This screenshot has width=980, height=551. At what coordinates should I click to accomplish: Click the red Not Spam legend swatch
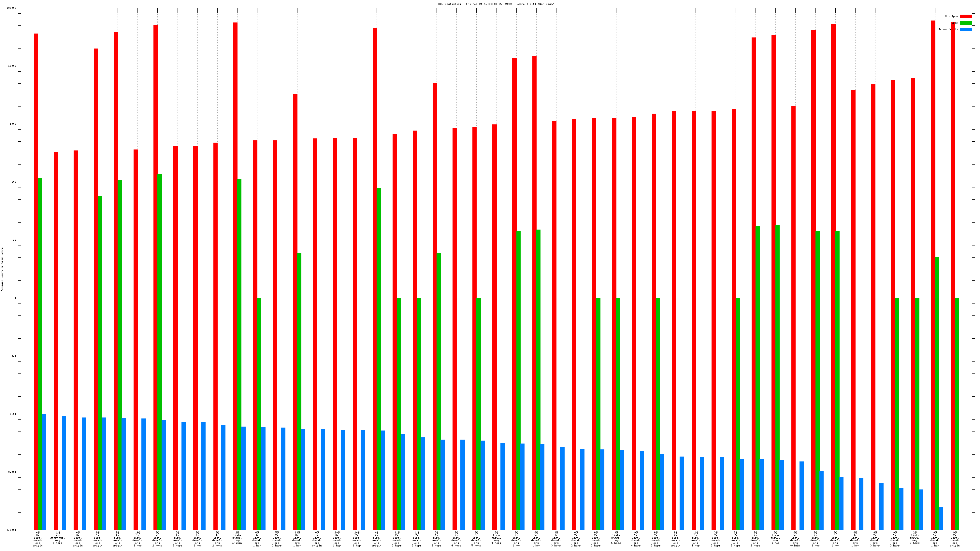point(966,16)
